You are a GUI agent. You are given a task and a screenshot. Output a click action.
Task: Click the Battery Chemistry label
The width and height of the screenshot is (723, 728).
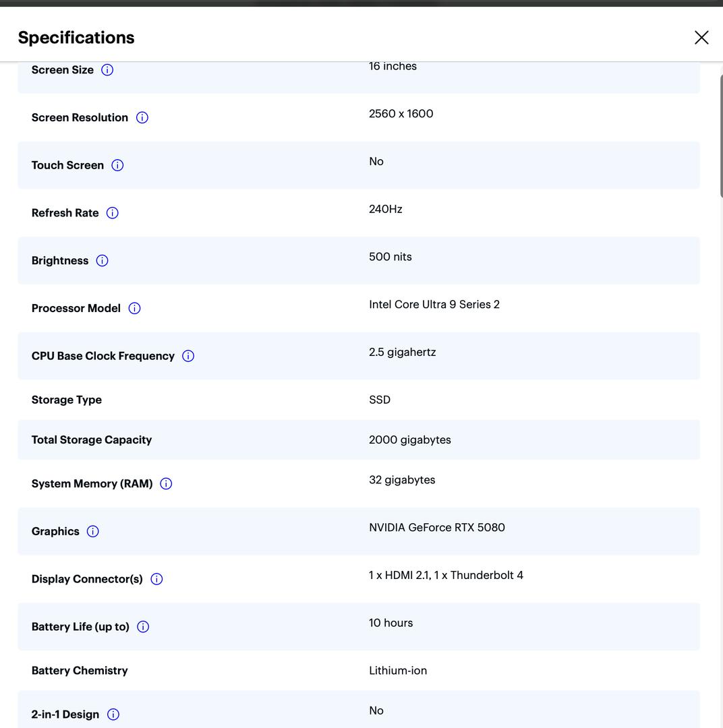tap(80, 671)
